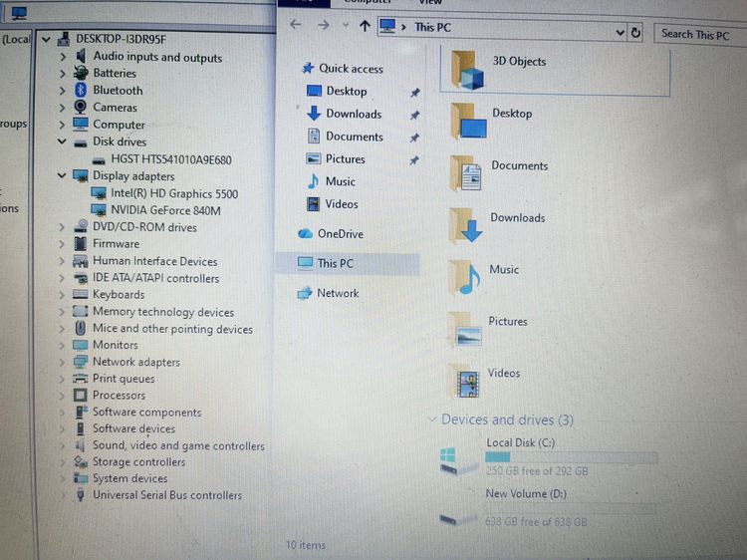Image resolution: width=747 pixels, height=560 pixels.
Task: Open the Pictures folder in This PC
Action: coord(465,330)
